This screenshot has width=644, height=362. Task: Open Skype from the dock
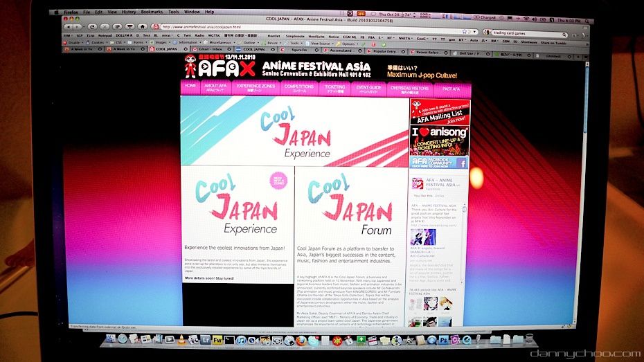point(313,340)
